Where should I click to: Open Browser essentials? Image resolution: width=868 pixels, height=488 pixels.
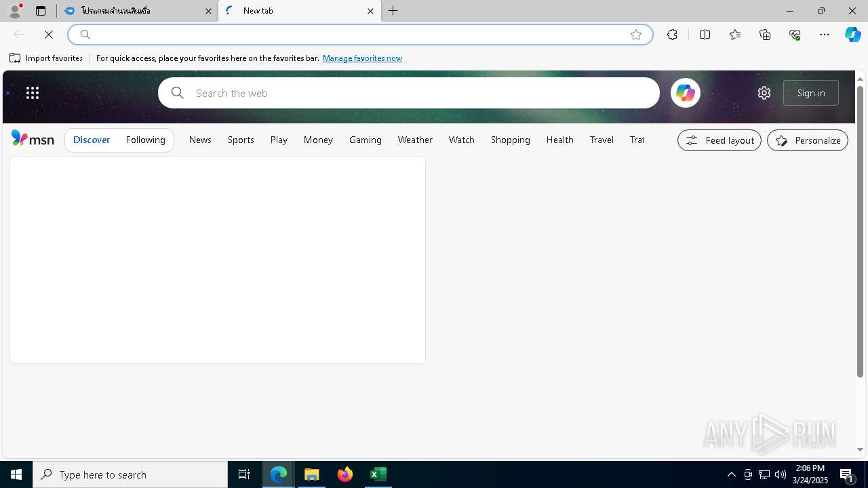(795, 35)
